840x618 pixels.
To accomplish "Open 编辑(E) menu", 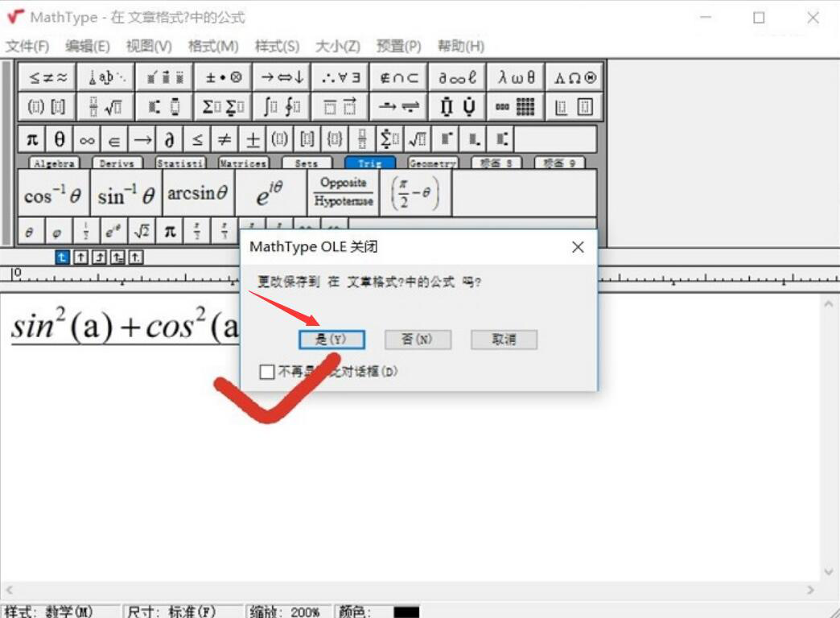I will pyautogui.click(x=88, y=46).
